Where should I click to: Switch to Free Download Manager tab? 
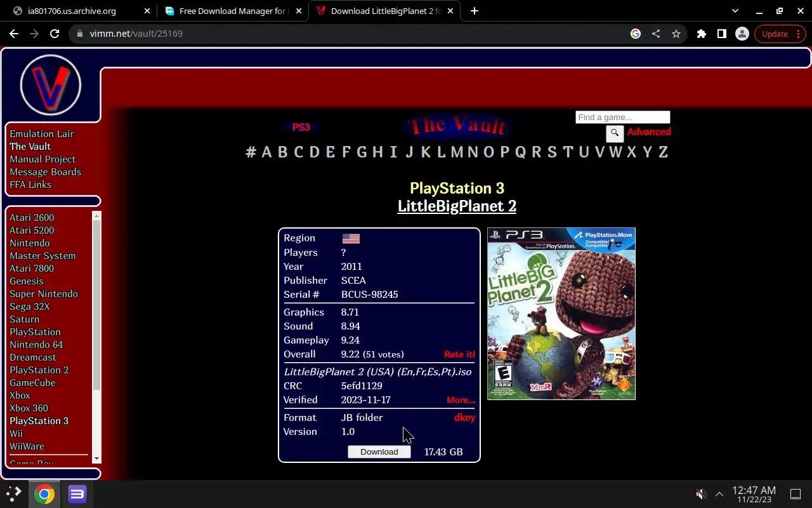point(233,11)
